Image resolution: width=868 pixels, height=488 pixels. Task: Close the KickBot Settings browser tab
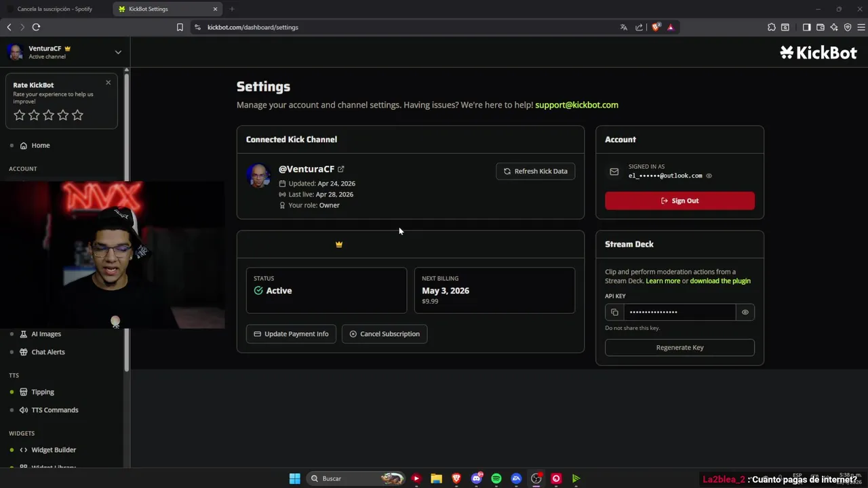tap(216, 9)
